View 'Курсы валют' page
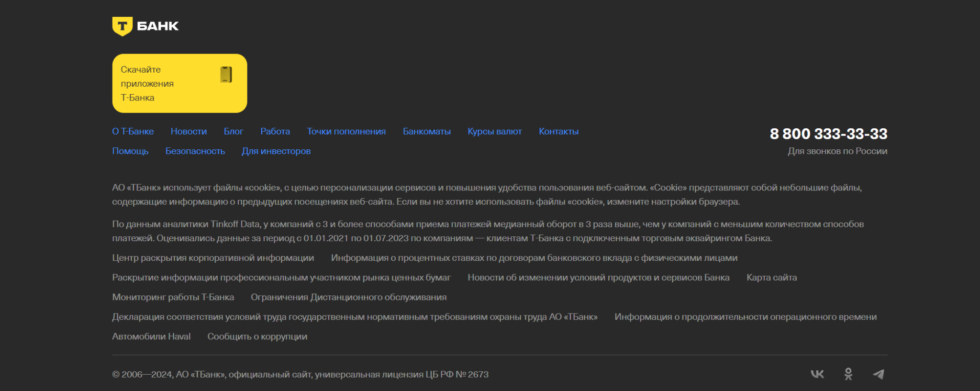Viewport: 980px width, 391px height. [x=494, y=132]
